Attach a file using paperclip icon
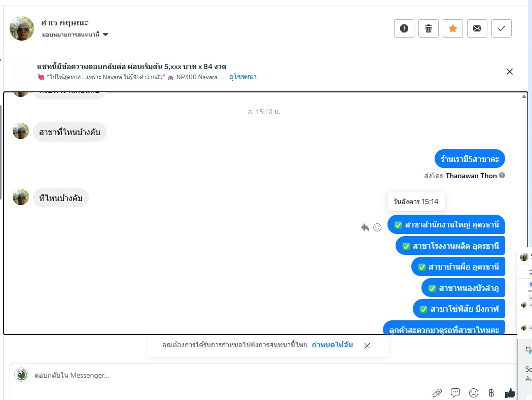 click(x=437, y=393)
